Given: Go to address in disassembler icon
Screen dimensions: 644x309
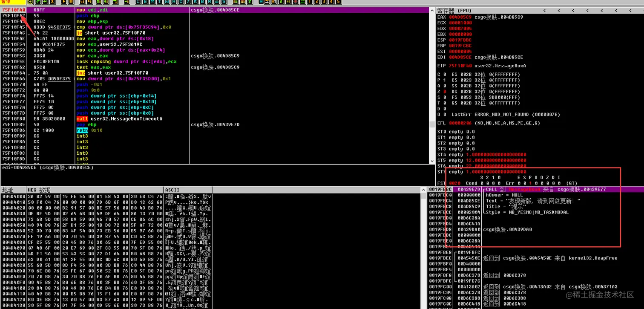Looking at the screenshot, I should (127, 2).
